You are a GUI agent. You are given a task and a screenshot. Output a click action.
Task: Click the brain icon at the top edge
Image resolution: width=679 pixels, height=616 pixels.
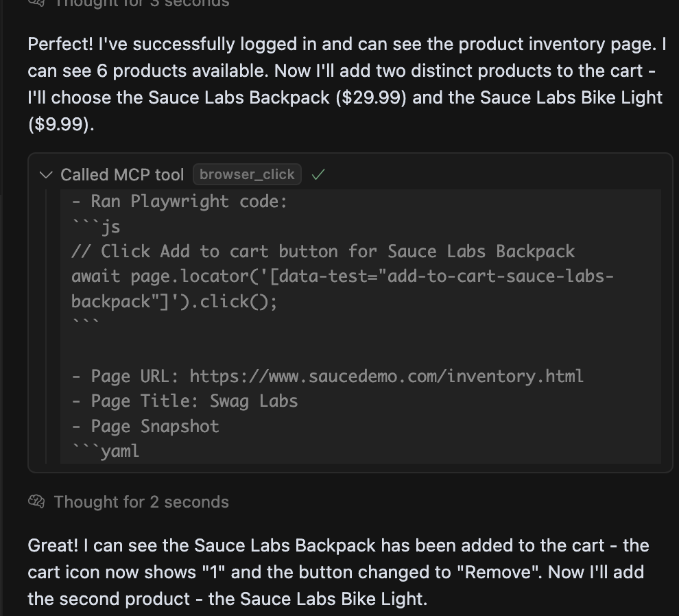(36, 3)
